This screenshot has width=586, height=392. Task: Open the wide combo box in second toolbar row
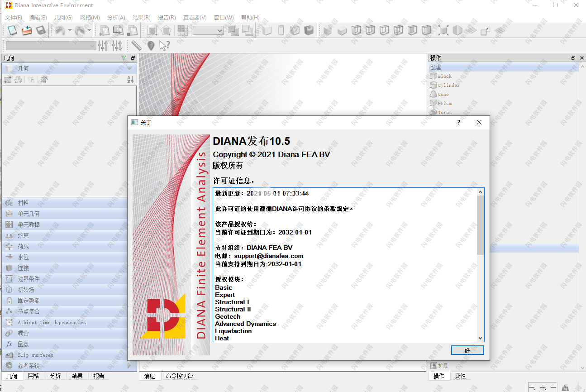pyautogui.click(x=51, y=45)
